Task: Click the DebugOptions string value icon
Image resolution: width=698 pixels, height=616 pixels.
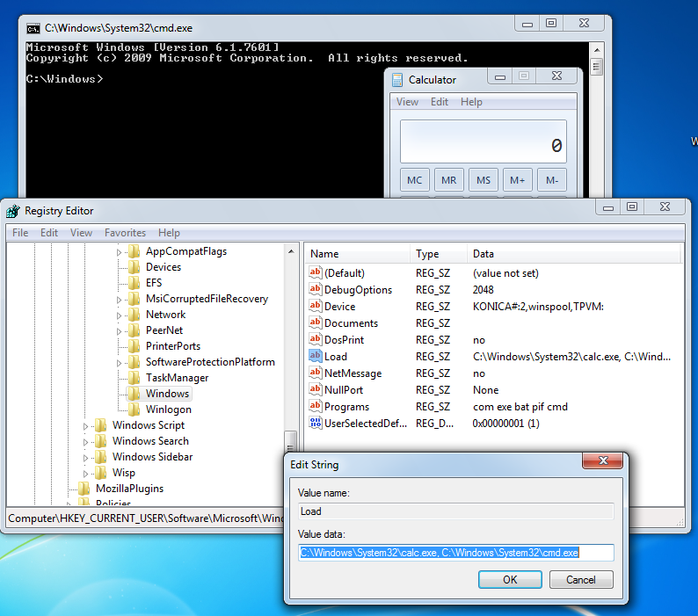Action: [x=316, y=290]
